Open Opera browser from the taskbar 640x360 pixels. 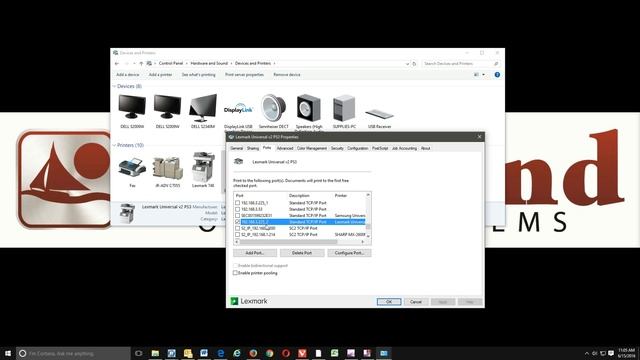click(286, 353)
